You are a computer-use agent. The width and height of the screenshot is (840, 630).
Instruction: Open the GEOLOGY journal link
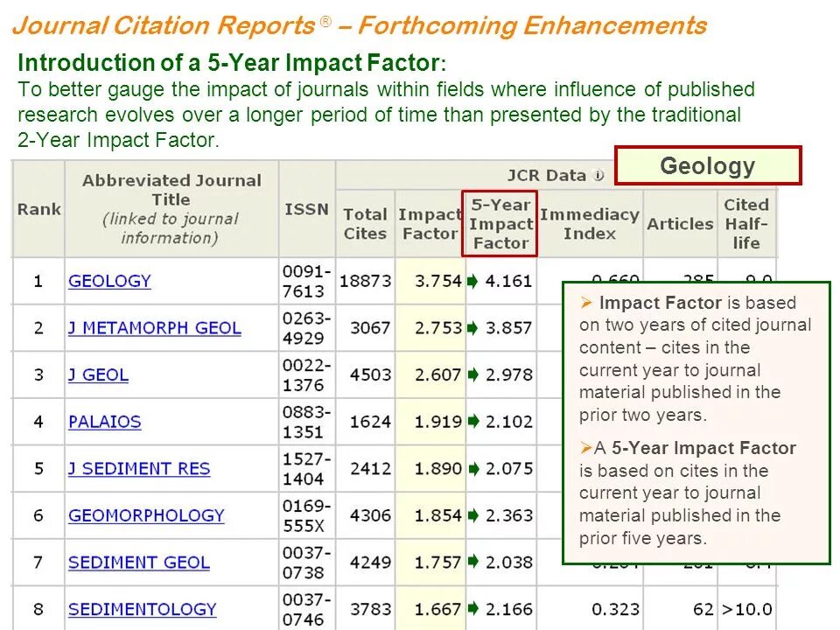pyautogui.click(x=110, y=281)
